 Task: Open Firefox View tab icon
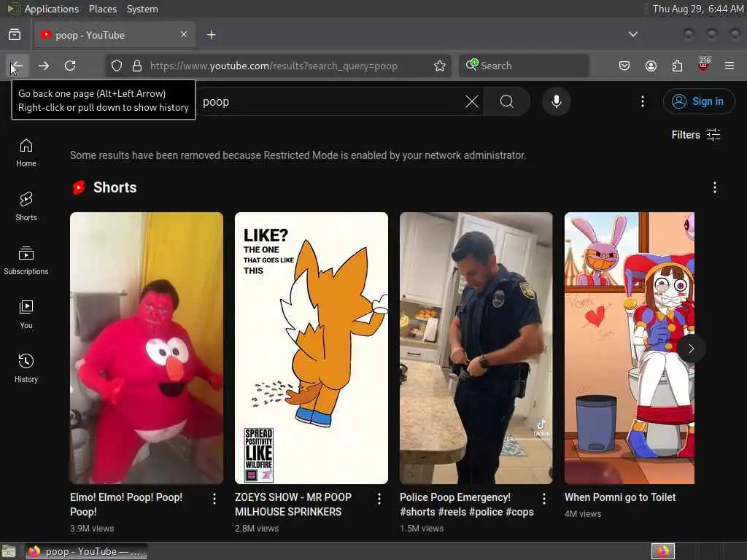point(15,35)
